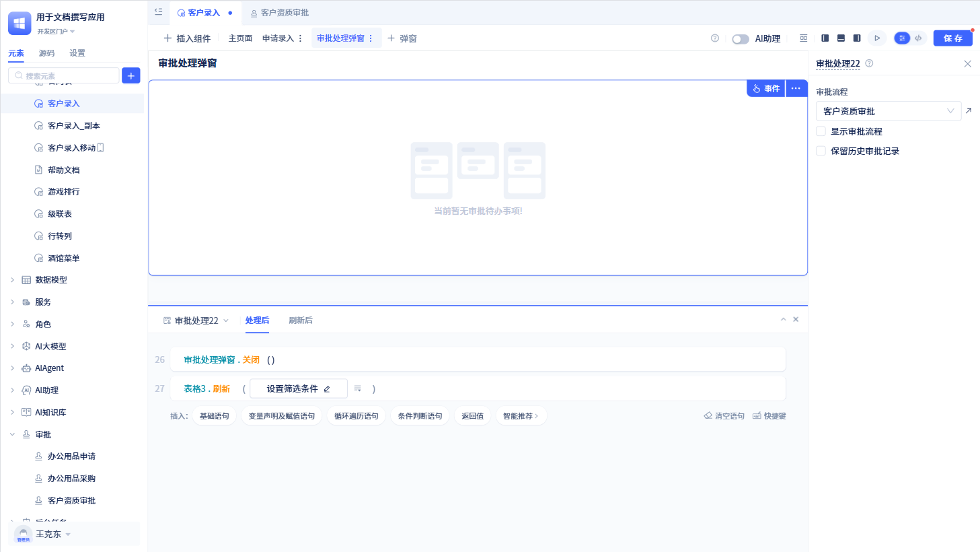980x552 pixels.
Task: Click the list icon after 设置筛选条件
Action: tap(358, 389)
